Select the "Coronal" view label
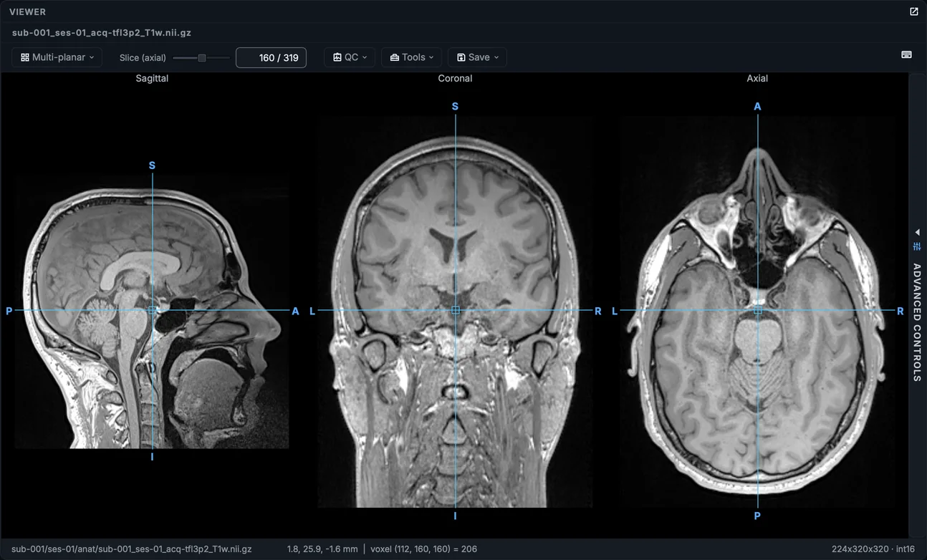The image size is (927, 560). (455, 78)
